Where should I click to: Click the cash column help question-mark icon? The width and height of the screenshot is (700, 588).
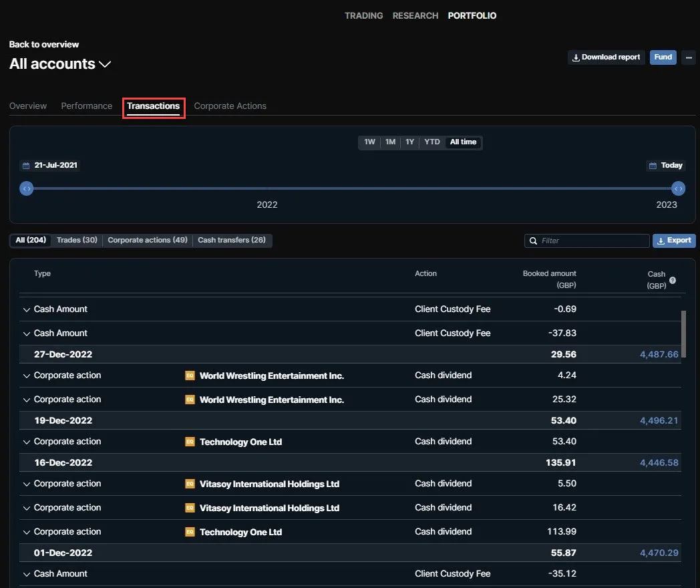673,281
